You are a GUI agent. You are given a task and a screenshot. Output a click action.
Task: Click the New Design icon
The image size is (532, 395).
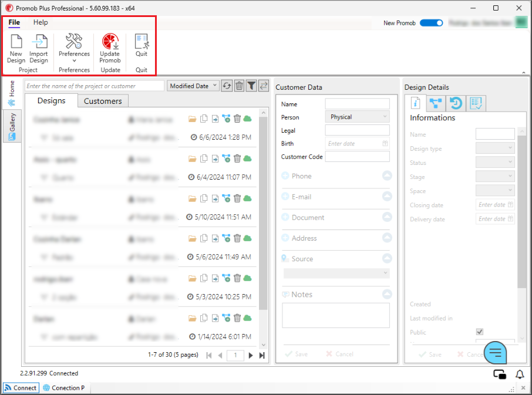pyautogui.click(x=16, y=41)
